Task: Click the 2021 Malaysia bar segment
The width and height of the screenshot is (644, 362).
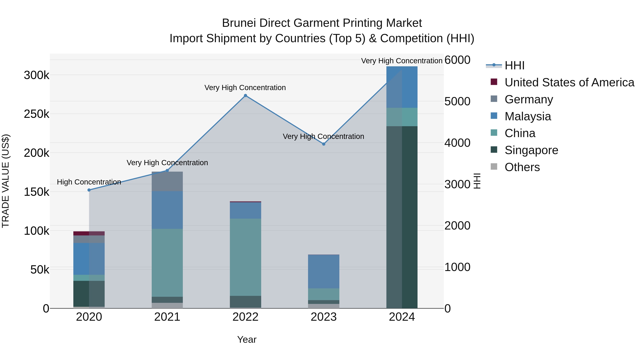Action: 167,210
